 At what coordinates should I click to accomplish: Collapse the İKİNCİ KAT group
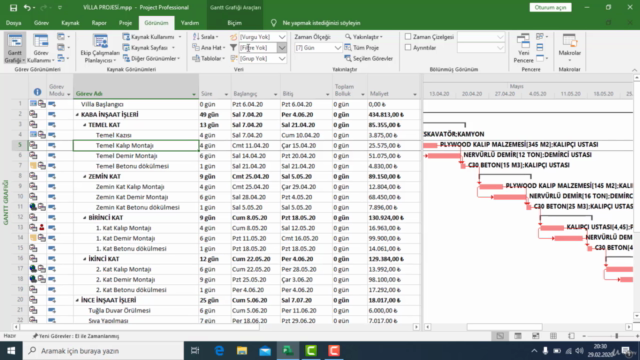pos(84,259)
